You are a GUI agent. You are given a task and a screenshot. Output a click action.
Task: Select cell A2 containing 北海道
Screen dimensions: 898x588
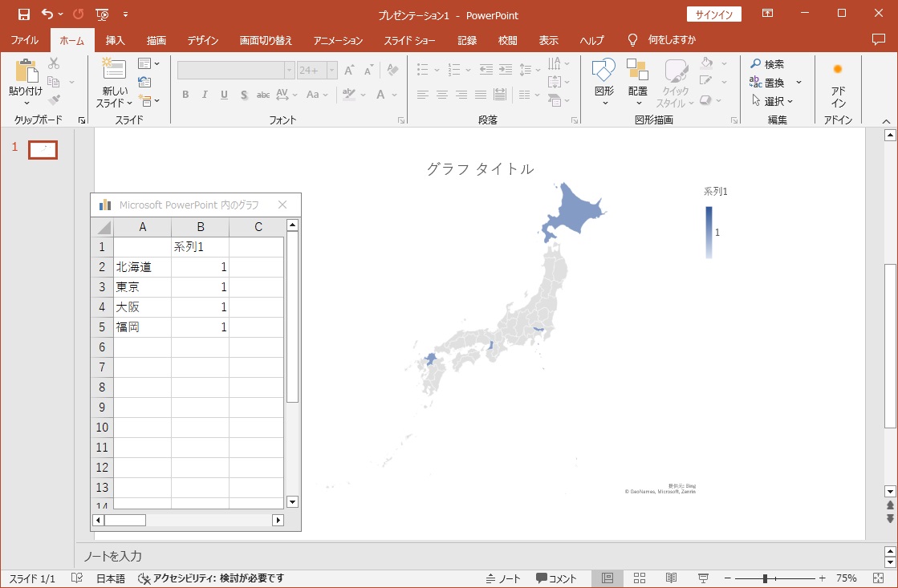point(142,267)
